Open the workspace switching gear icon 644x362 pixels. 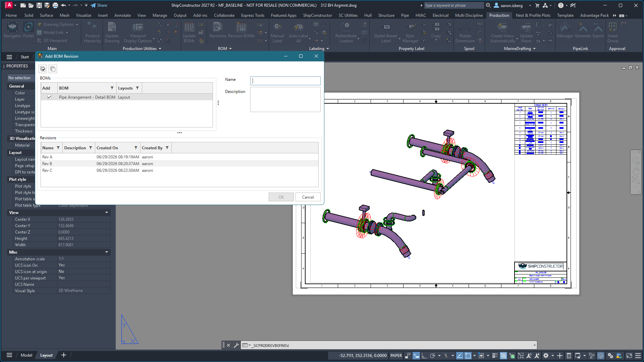[x=546, y=356]
